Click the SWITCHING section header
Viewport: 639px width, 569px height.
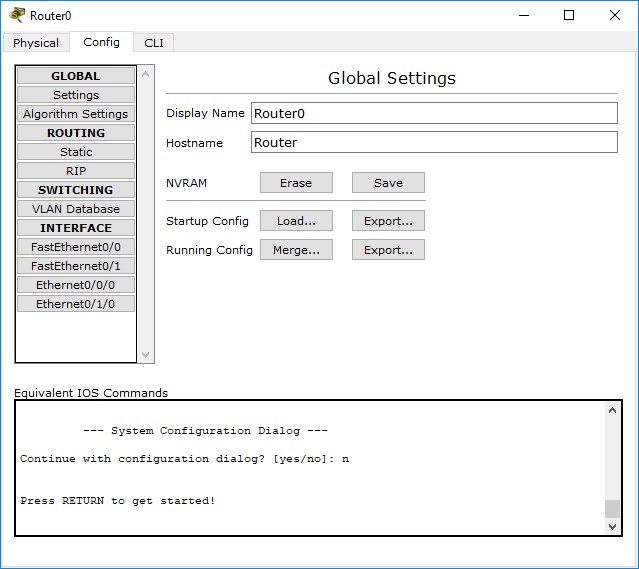click(x=76, y=190)
